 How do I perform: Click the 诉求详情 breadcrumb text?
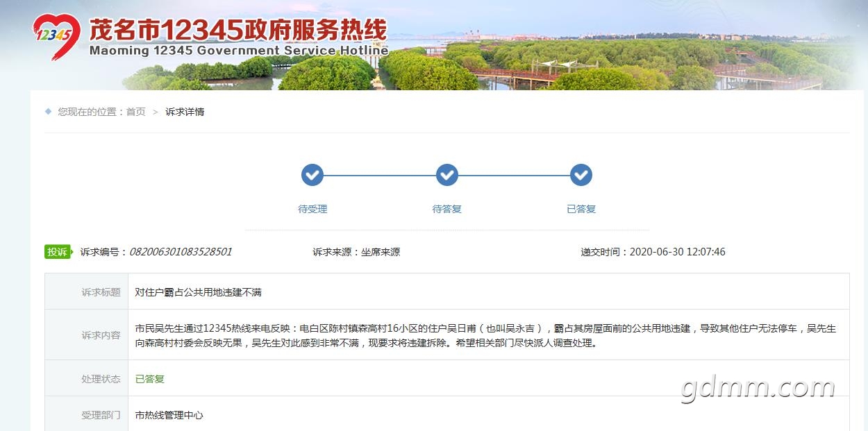(185, 112)
